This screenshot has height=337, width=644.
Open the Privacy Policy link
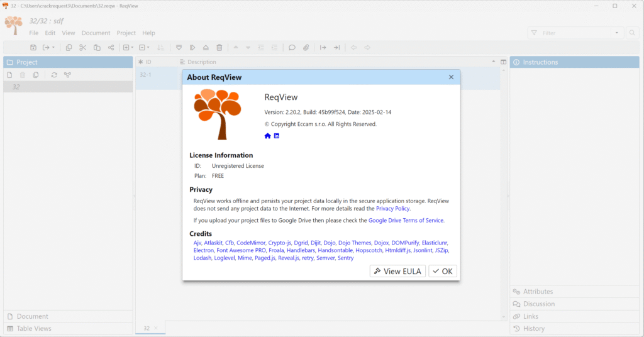click(x=392, y=208)
